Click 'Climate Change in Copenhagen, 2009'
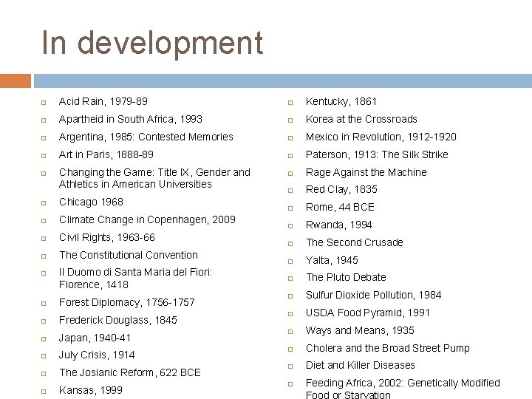The image size is (532, 399). (x=147, y=220)
